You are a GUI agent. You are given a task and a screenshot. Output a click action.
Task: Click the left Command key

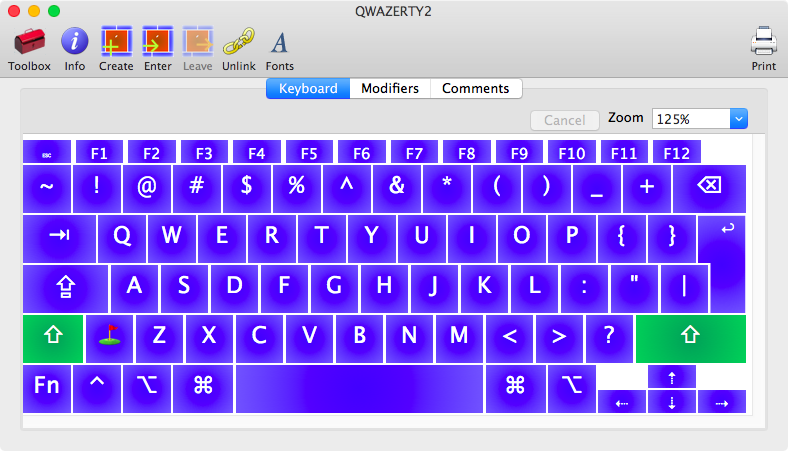(x=203, y=388)
